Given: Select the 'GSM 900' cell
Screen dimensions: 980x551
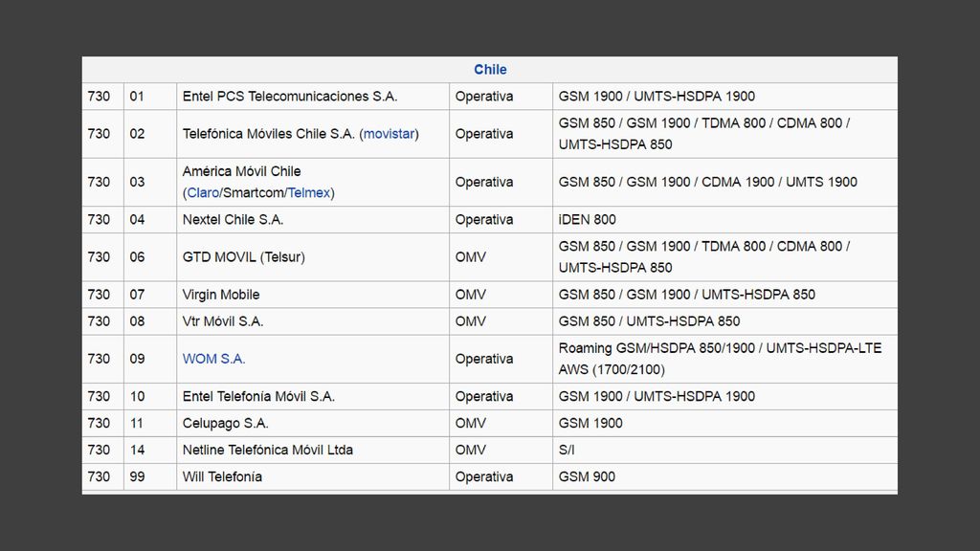Looking at the screenshot, I should (725, 476).
